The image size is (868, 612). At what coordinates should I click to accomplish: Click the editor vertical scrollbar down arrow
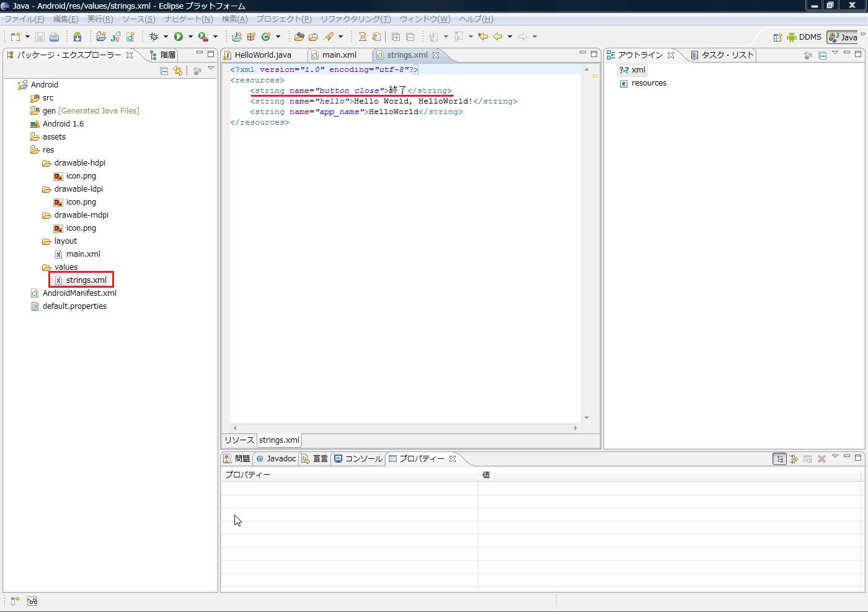pyautogui.click(x=587, y=418)
